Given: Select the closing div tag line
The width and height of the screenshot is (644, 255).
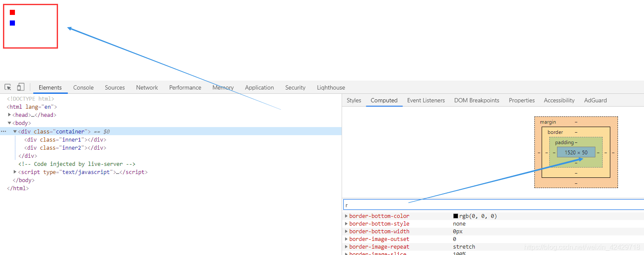Looking at the screenshot, I should click(28, 156).
